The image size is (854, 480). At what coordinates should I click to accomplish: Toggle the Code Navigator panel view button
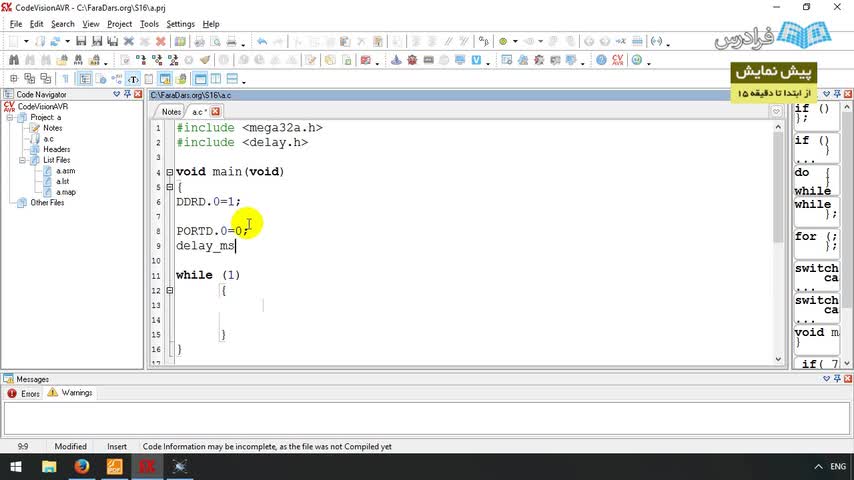[x=85, y=79]
